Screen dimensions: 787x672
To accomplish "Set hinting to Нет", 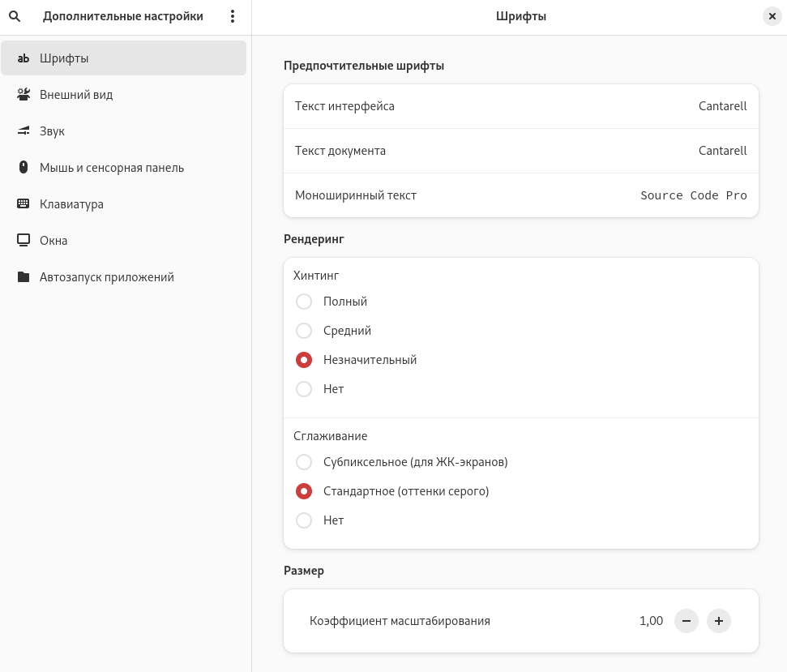I will tap(304, 389).
